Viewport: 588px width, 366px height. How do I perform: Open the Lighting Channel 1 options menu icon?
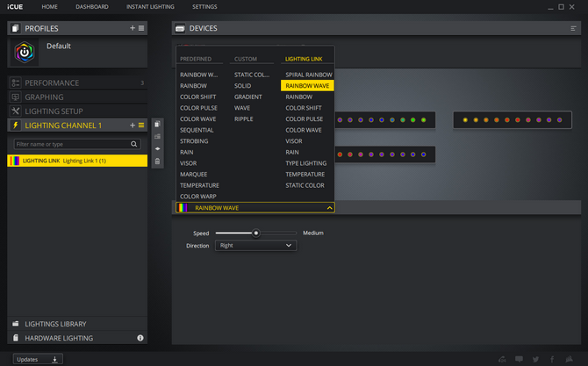click(x=141, y=126)
